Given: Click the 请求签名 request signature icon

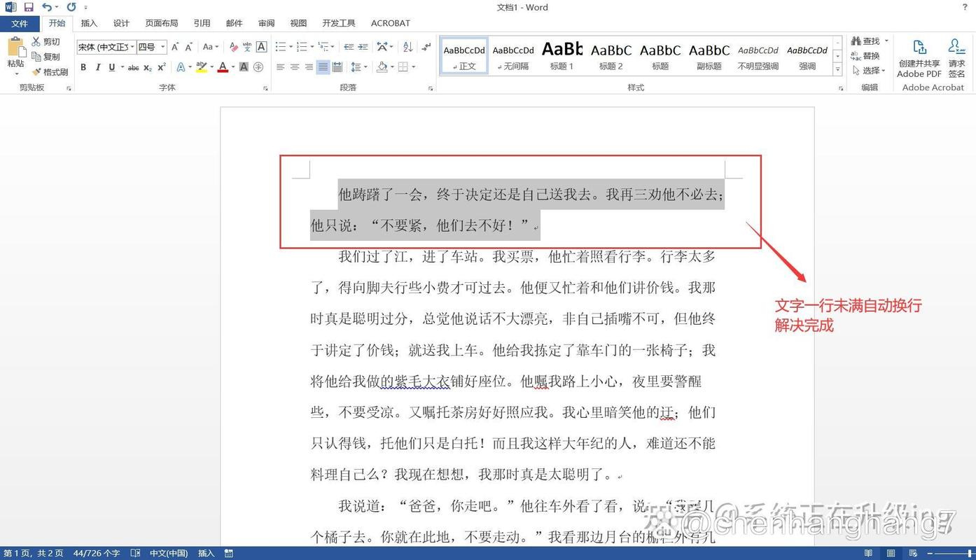Looking at the screenshot, I should [x=956, y=57].
